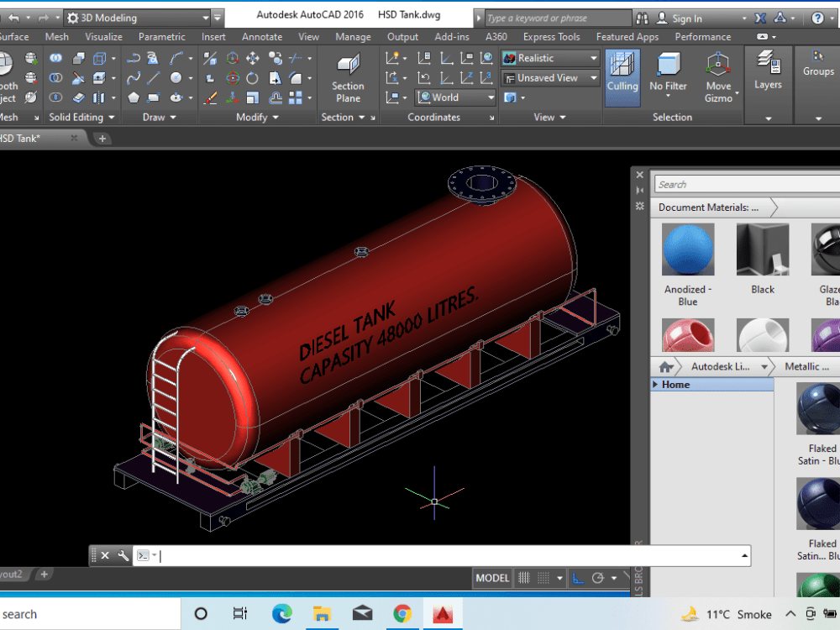Open the Unsaved View dropdown
840x630 pixels.
[x=550, y=78]
